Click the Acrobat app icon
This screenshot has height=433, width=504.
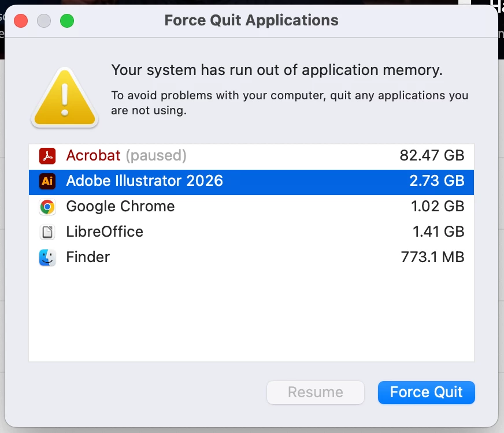(x=47, y=156)
